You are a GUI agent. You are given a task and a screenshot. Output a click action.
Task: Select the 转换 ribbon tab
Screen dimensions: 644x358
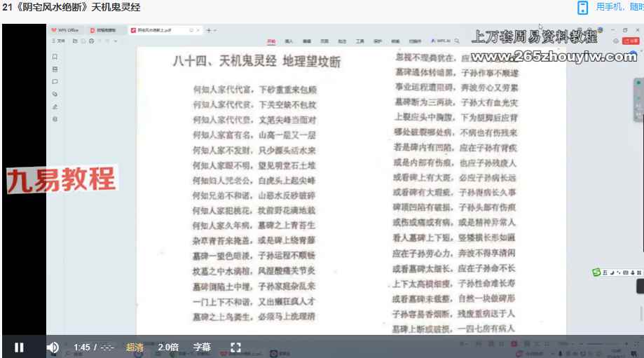click(x=395, y=41)
